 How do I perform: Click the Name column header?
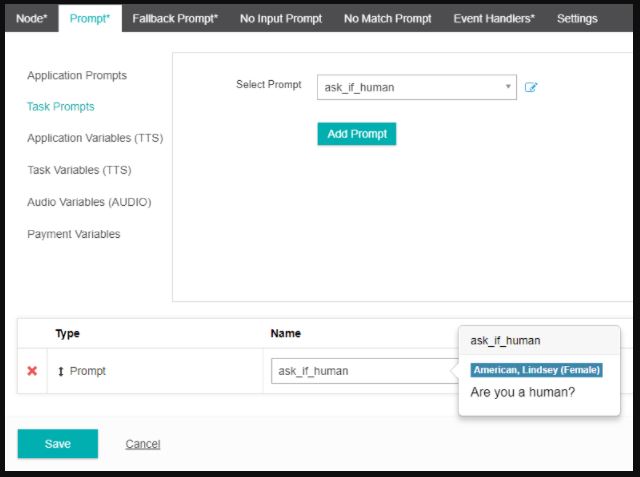point(286,333)
